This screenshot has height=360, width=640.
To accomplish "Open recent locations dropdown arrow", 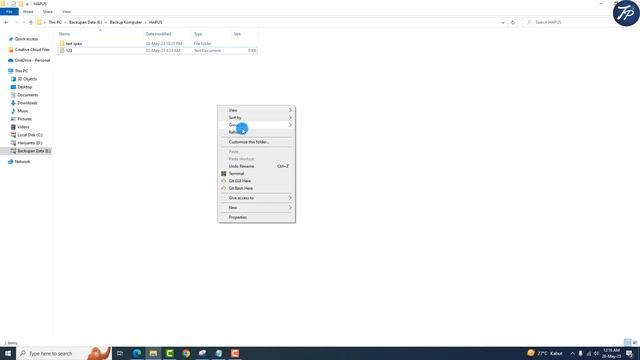I will pyautogui.click(x=24, y=22).
